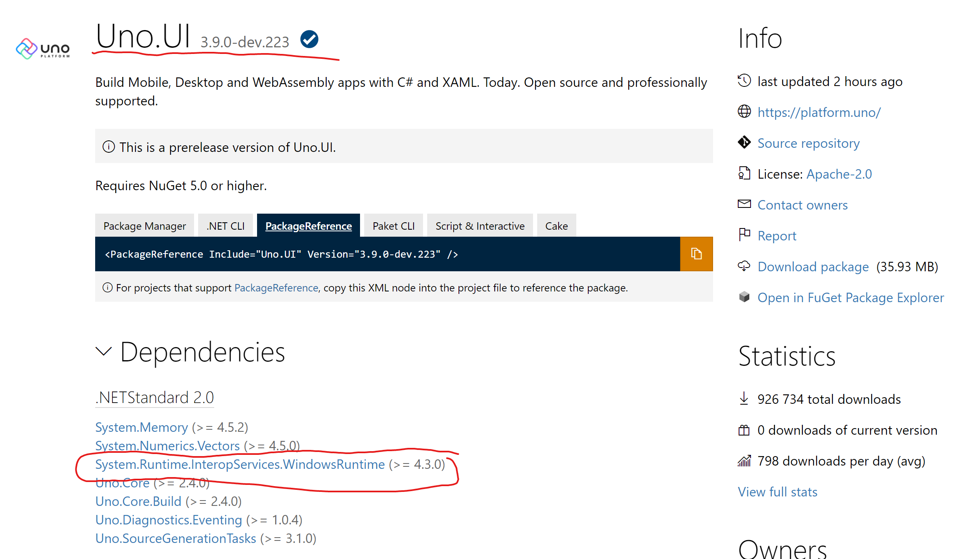Click the verified checkmark badge
This screenshot has height=559, width=980.
point(309,40)
